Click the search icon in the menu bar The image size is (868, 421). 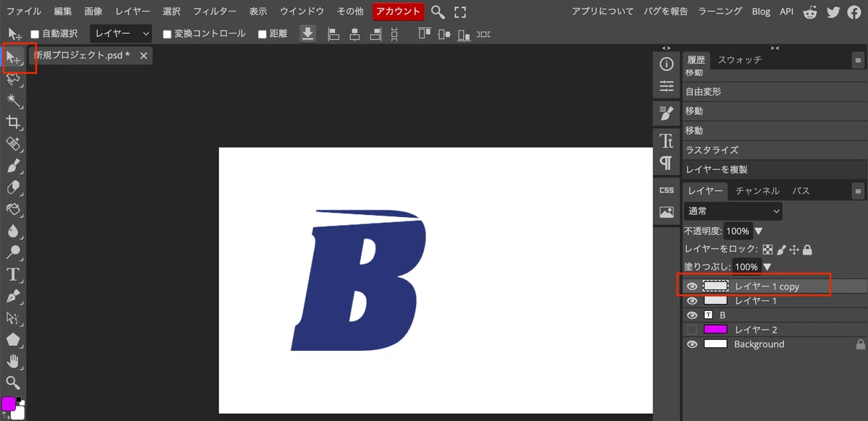coord(438,12)
